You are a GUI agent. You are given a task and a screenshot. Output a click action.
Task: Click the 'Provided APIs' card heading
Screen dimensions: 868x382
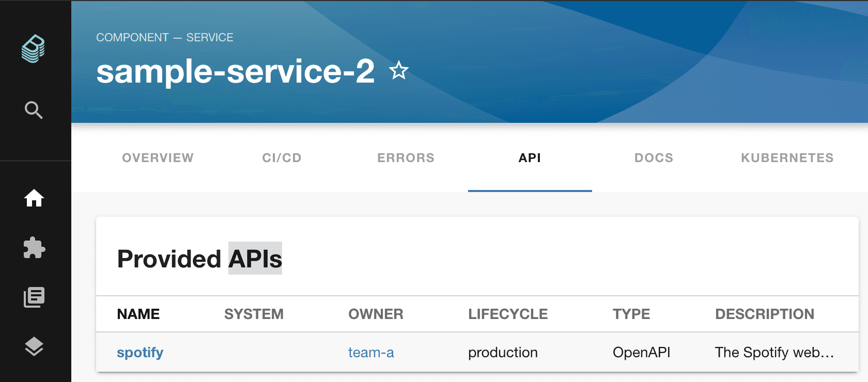coord(199,259)
